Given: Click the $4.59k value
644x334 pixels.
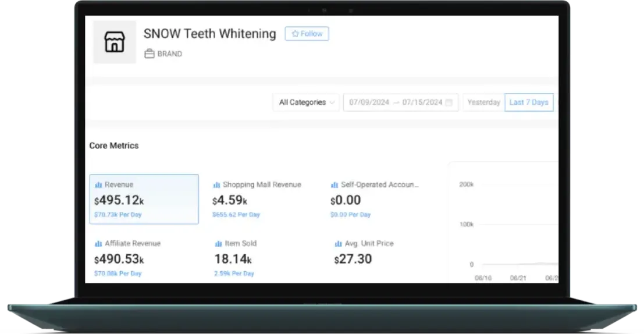Looking at the screenshot, I should (230, 201).
